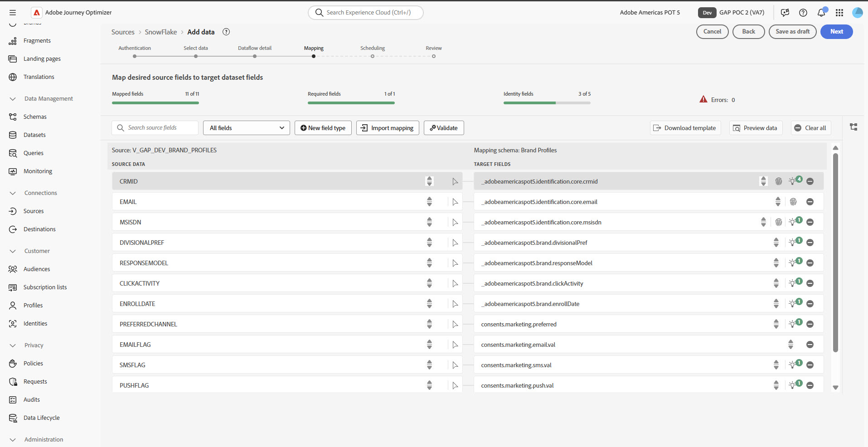
Task: Open the app switcher grid icon
Action: pos(839,13)
